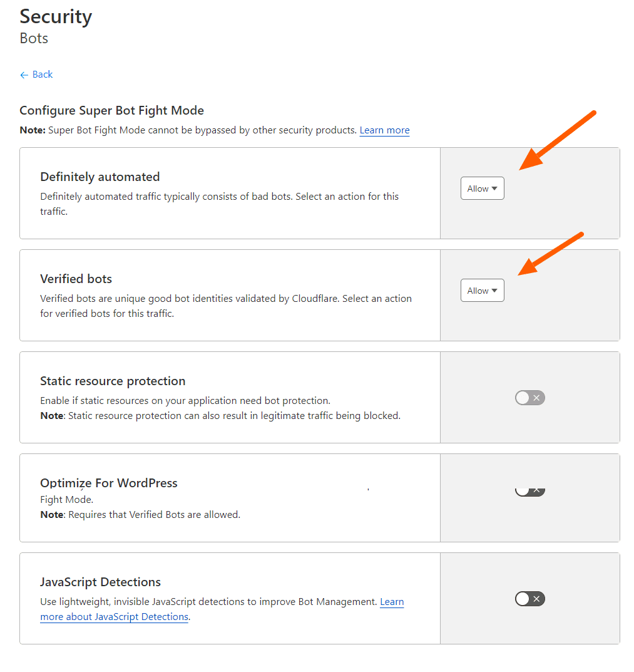Click the caret on the Definitely automated Allow button
Viewport: 634px width, 672px height.
[x=495, y=188]
